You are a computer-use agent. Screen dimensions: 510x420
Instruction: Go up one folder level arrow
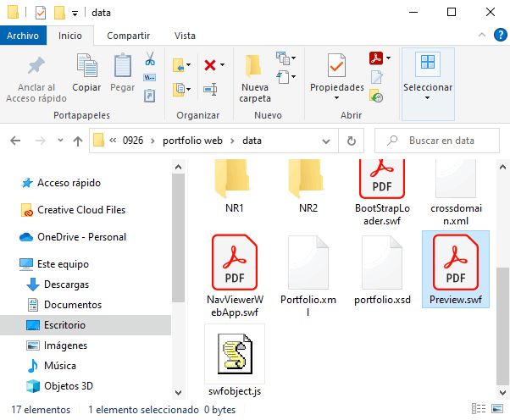[x=77, y=141]
